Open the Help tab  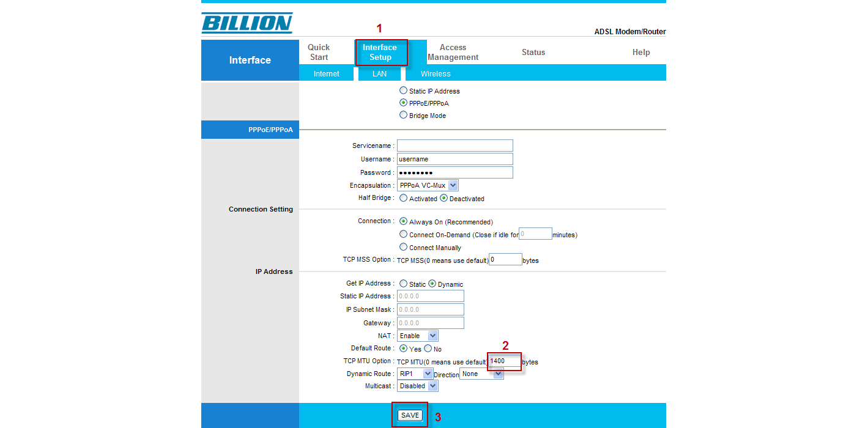pyautogui.click(x=641, y=52)
